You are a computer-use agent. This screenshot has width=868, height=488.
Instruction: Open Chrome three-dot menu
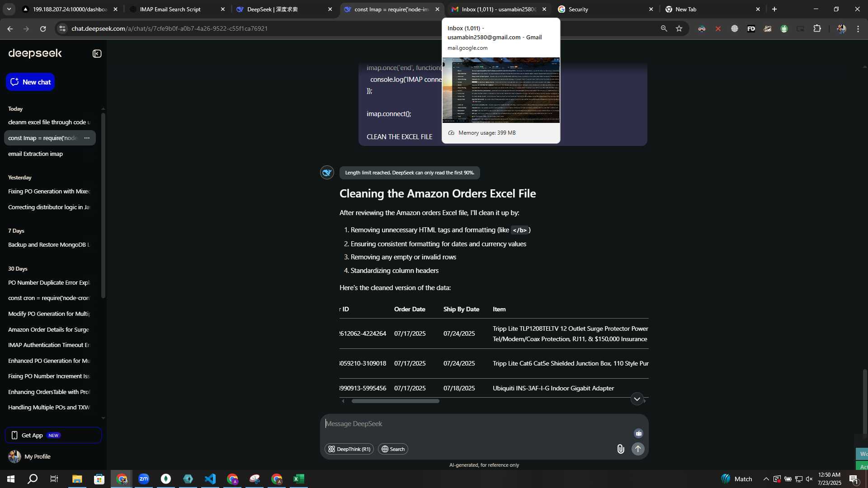(x=858, y=28)
